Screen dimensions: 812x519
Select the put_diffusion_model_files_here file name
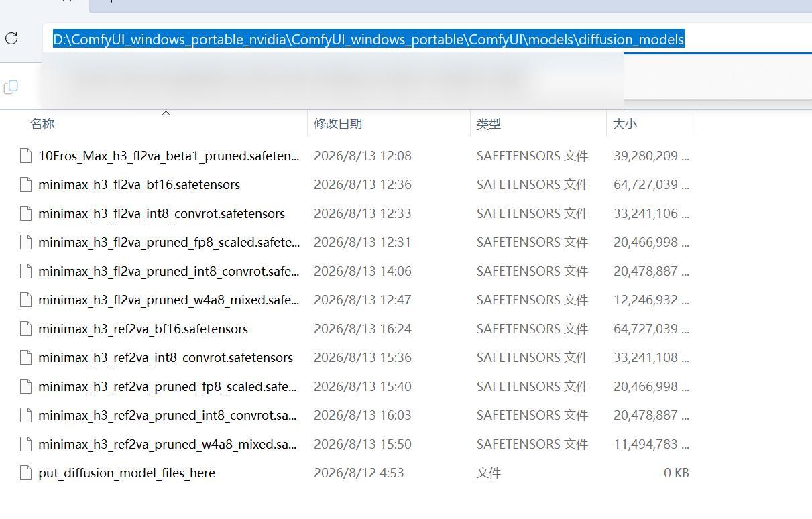pos(127,473)
